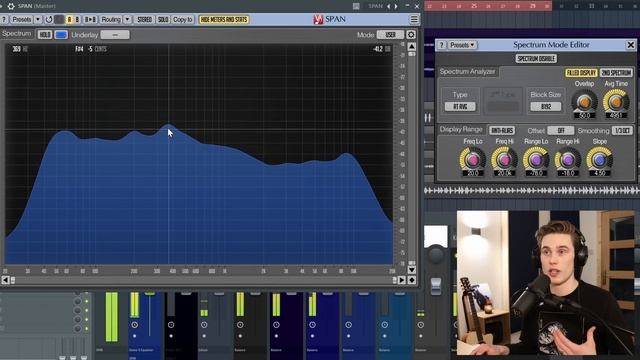This screenshot has width=640, height=360.
Task: Open the SPAN hamburger settings menu
Action: (x=414, y=20)
